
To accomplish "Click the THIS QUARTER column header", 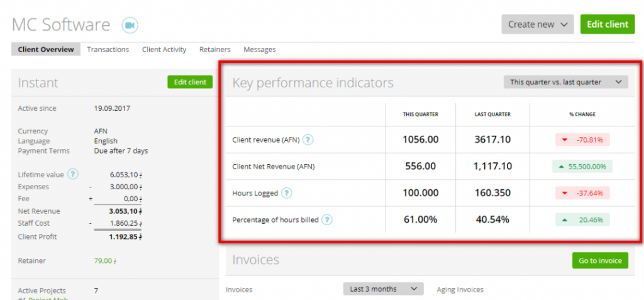I will tap(421, 114).
